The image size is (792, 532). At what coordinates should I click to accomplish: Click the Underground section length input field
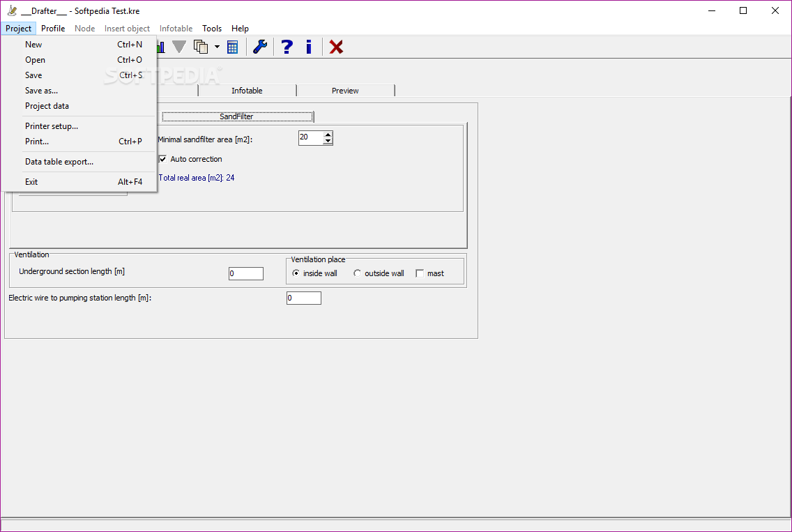pos(246,273)
